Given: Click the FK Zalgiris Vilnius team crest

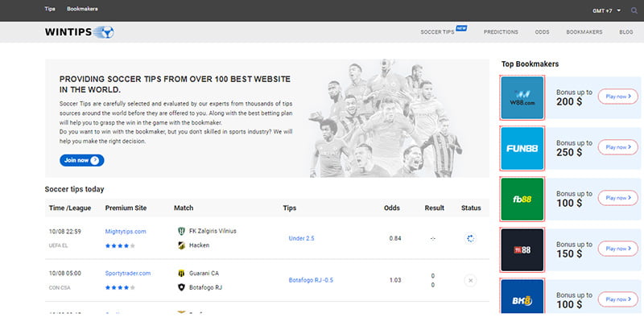Looking at the screenshot, I should pos(182,231).
